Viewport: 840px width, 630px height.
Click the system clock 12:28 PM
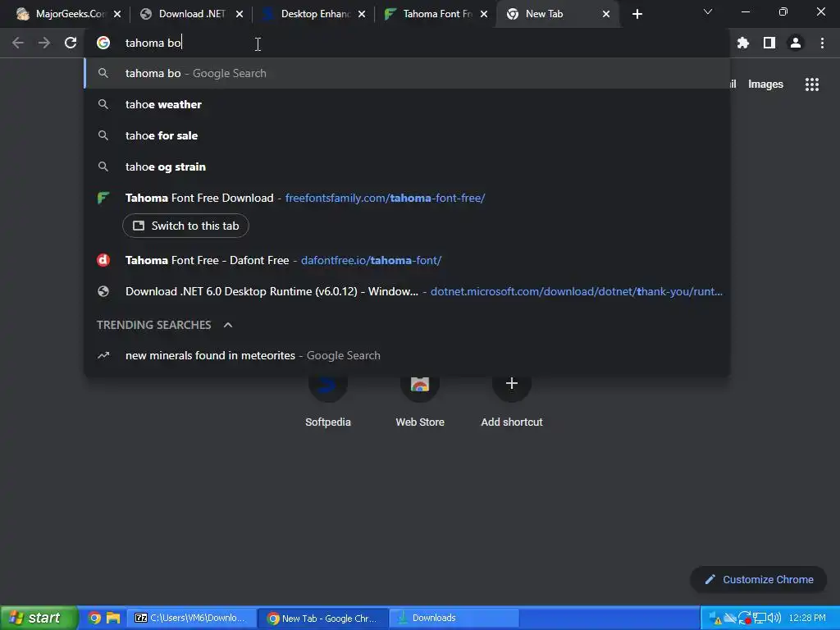807,619
